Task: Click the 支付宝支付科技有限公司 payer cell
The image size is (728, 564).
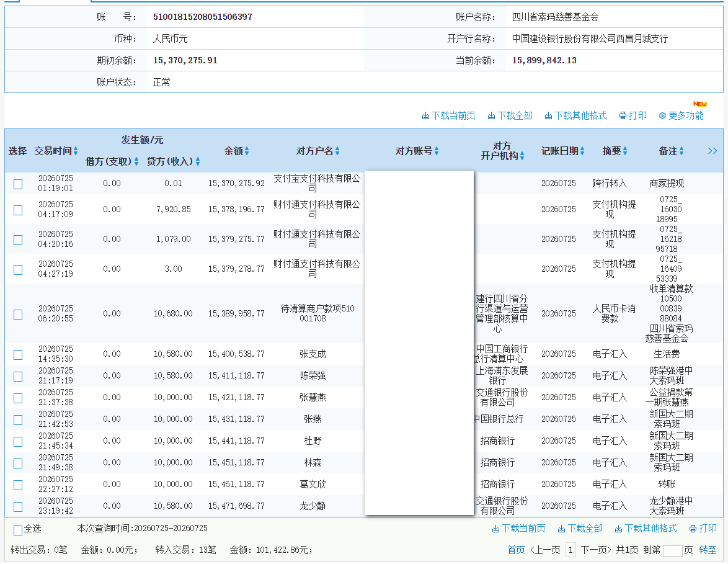Action: [317, 183]
